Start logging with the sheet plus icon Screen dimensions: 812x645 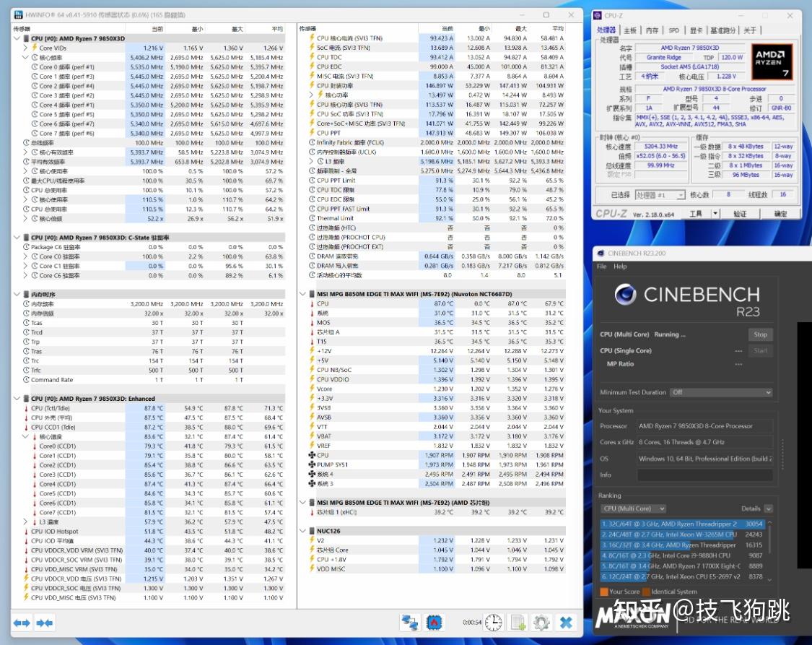518,622
